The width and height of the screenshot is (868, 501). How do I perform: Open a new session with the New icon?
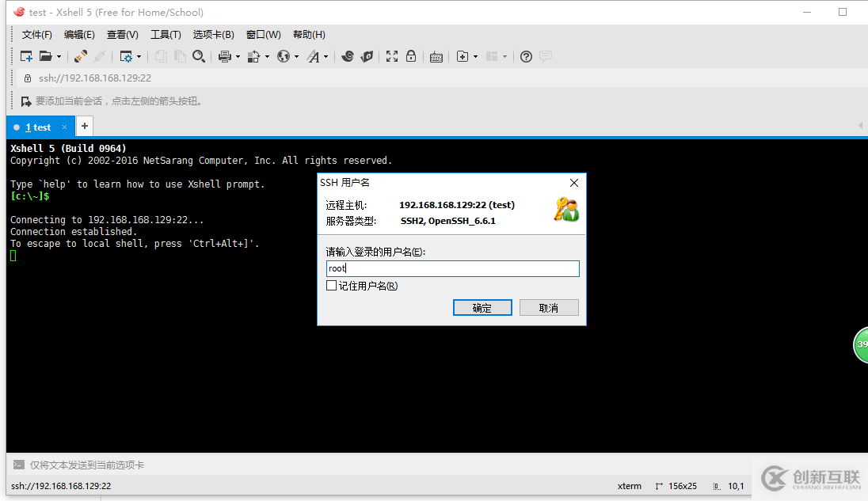point(26,56)
